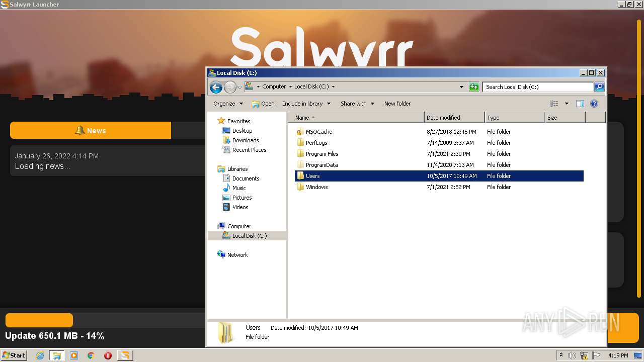Open Network in navigation pane
This screenshot has width=644, height=362.
click(237, 255)
